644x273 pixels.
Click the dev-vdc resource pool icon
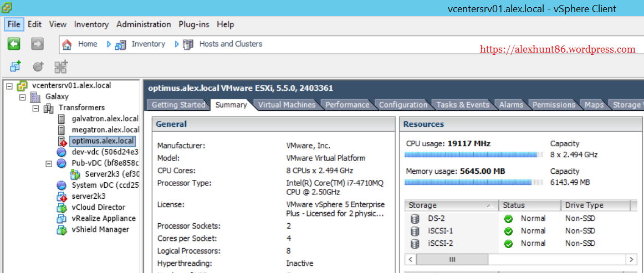tap(61, 152)
